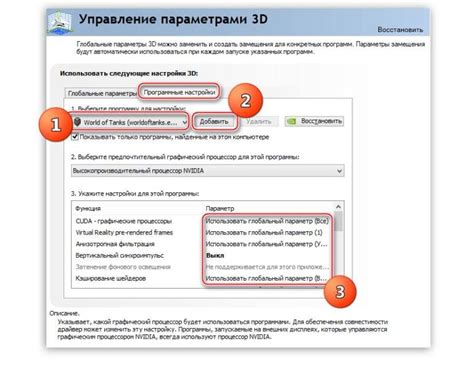Click the settings list scrollbar thumb
The height and width of the screenshot is (367, 474).
(x=338, y=222)
